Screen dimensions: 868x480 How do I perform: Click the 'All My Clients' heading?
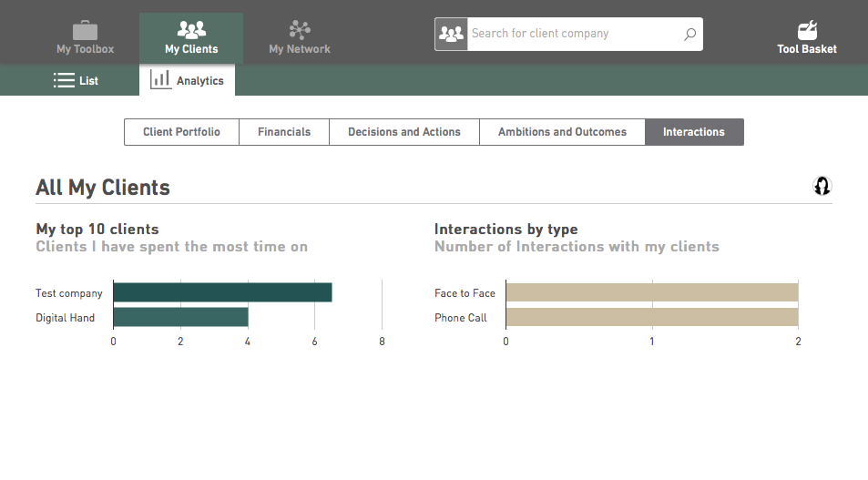click(x=103, y=188)
